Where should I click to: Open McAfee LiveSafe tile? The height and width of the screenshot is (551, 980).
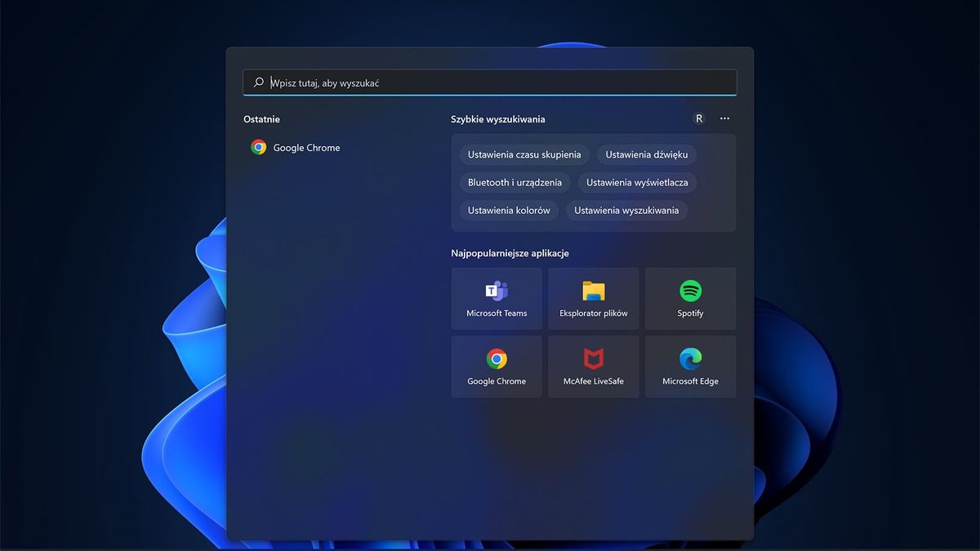(x=594, y=367)
